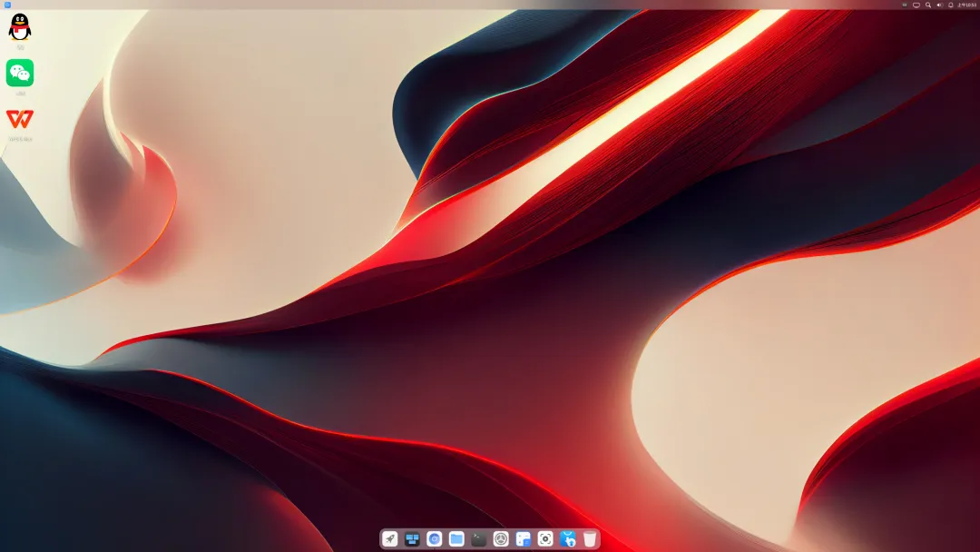Select the WPS Office desktop icon
Image resolution: width=980 pixels, height=552 pixels.
(x=20, y=119)
